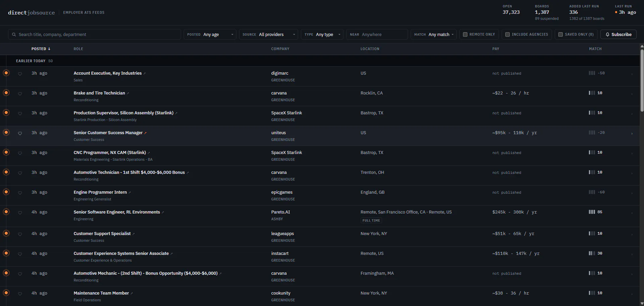Click the FULL TIME tag on Pareto.AI row
Screen dimensions: 644x306
pyautogui.click(x=371, y=221)
